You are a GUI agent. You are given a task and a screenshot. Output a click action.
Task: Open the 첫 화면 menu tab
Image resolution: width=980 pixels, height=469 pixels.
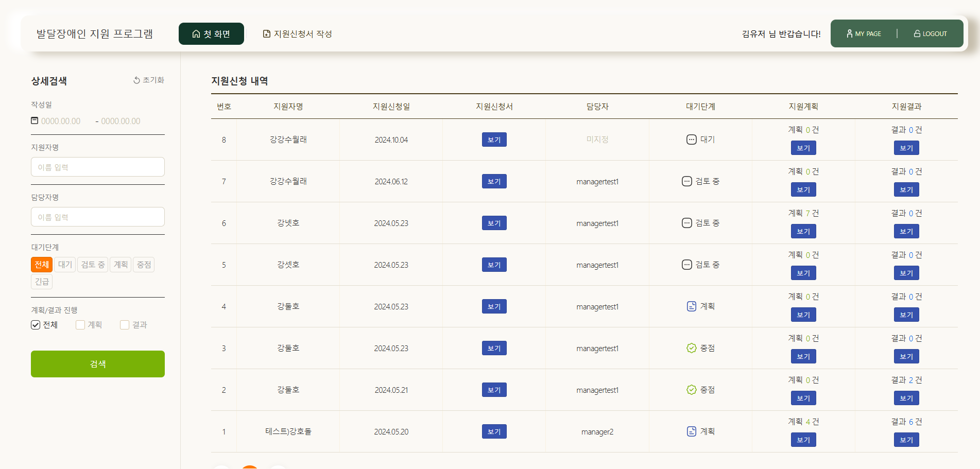tap(211, 34)
